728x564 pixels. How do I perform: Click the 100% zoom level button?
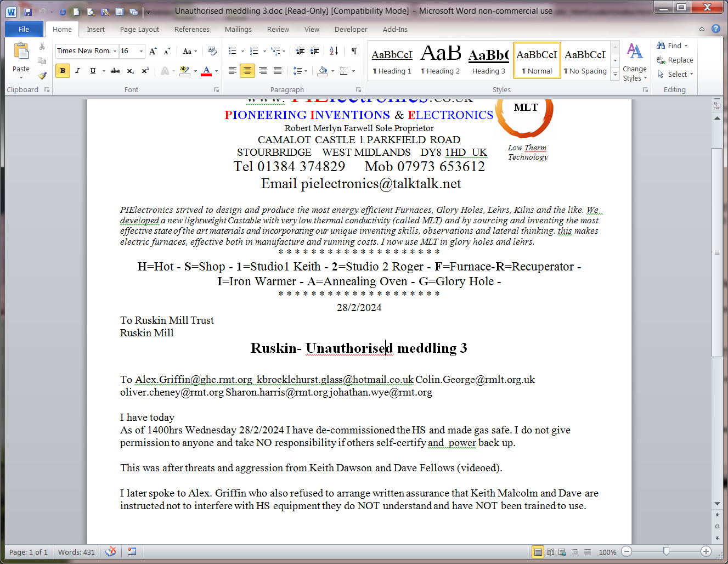coord(607,552)
